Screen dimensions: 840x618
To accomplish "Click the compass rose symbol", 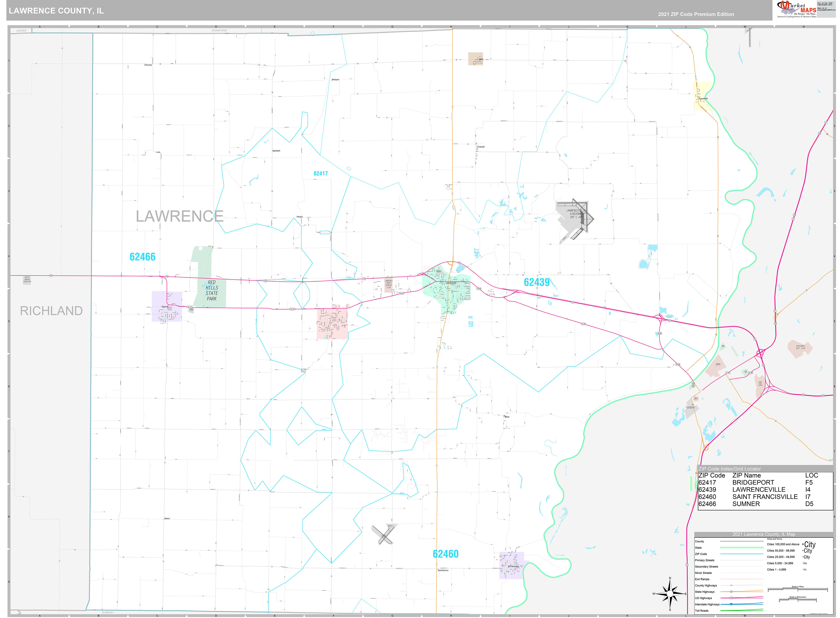I will point(670,594).
